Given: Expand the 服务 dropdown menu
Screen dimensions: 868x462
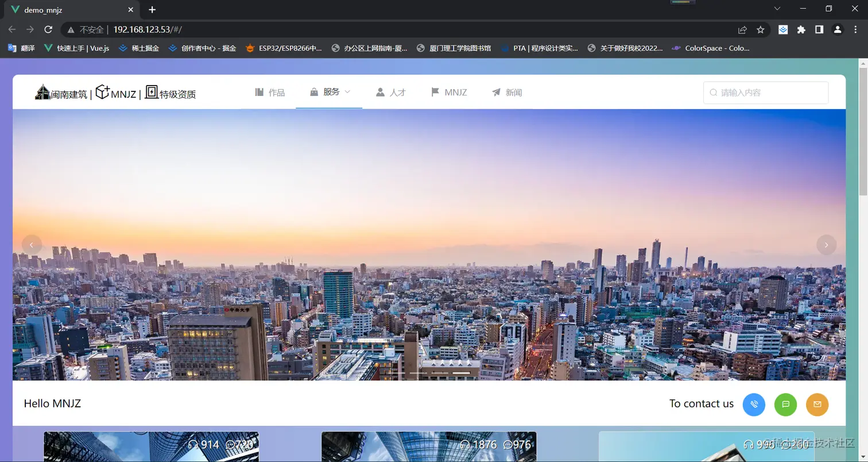Looking at the screenshot, I should tap(329, 92).
